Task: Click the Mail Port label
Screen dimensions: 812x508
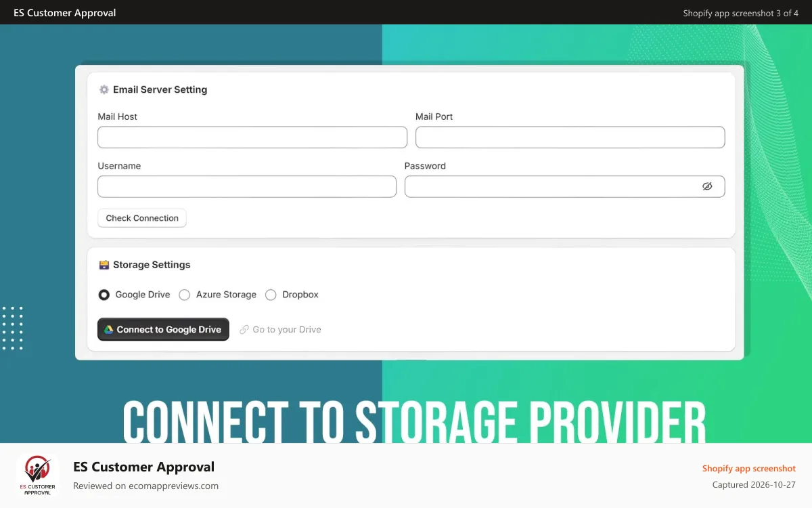Action: 434,117
